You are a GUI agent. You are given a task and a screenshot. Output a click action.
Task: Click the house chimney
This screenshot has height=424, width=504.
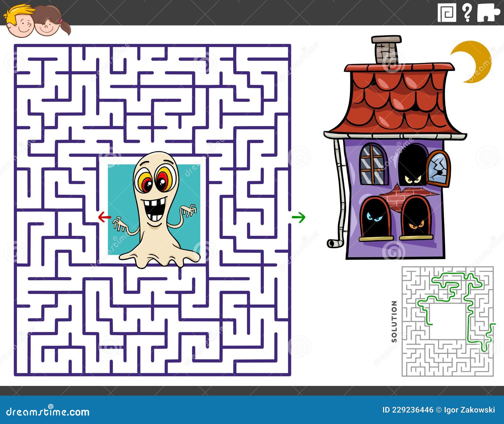point(387,50)
